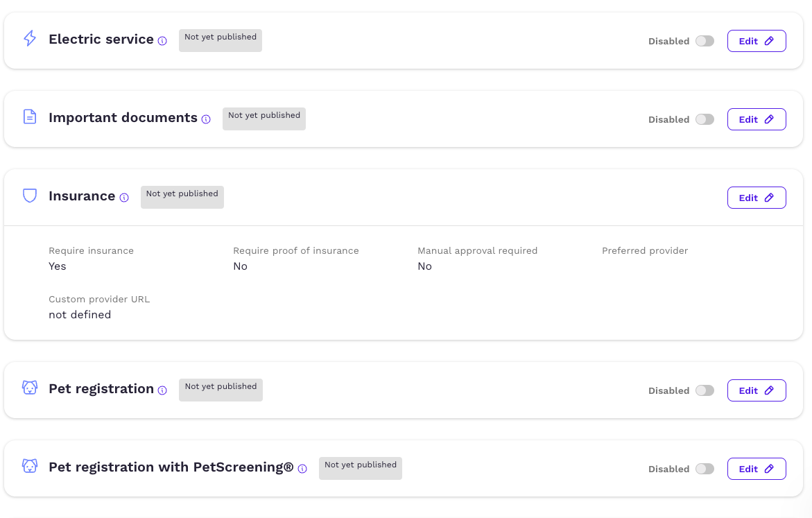Image resolution: width=812 pixels, height=518 pixels.
Task: Click Not yet published badge on Insurance
Action: [x=182, y=197]
